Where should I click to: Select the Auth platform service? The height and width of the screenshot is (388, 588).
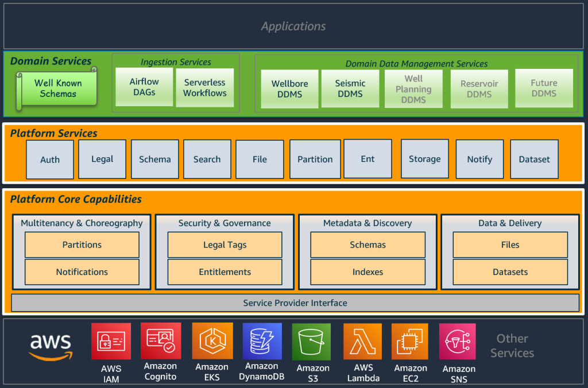pos(49,159)
